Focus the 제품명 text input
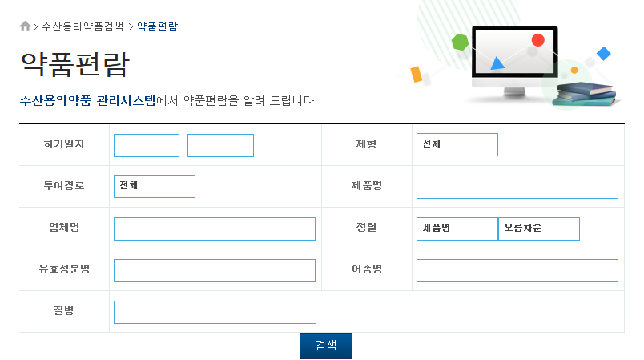This screenshot has height=360, width=644. 517,188
